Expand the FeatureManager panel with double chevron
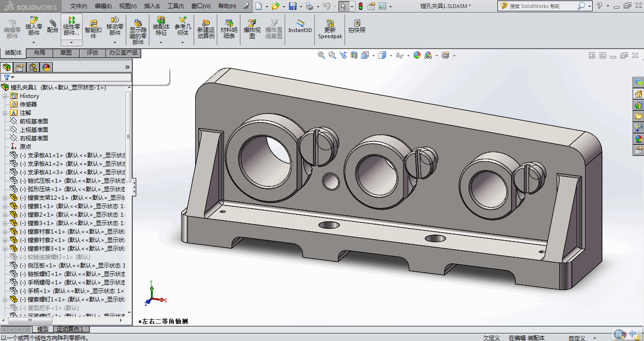Image resolution: width=644 pixels, height=341 pixels. click(127, 67)
